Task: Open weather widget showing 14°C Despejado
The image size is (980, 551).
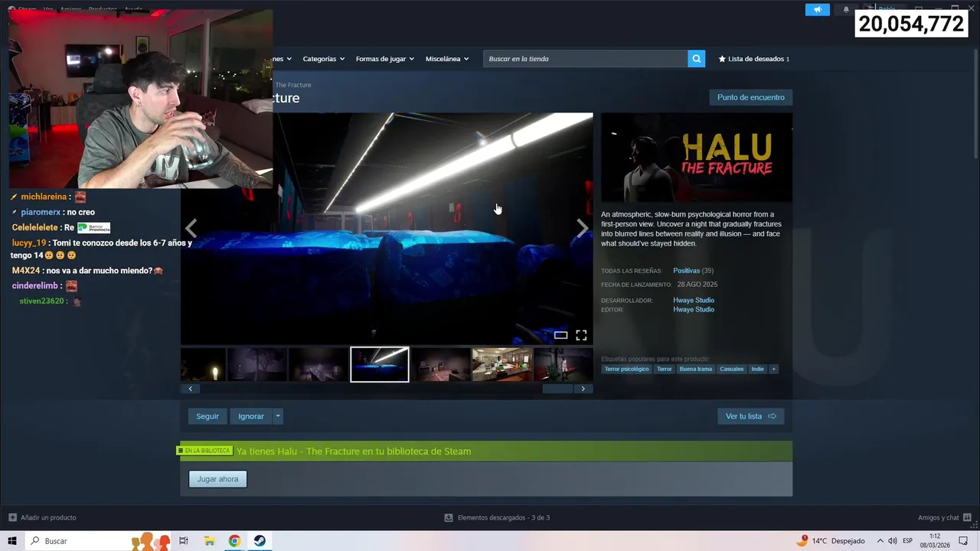Action: pyautogui.click(x=831, y=541)
